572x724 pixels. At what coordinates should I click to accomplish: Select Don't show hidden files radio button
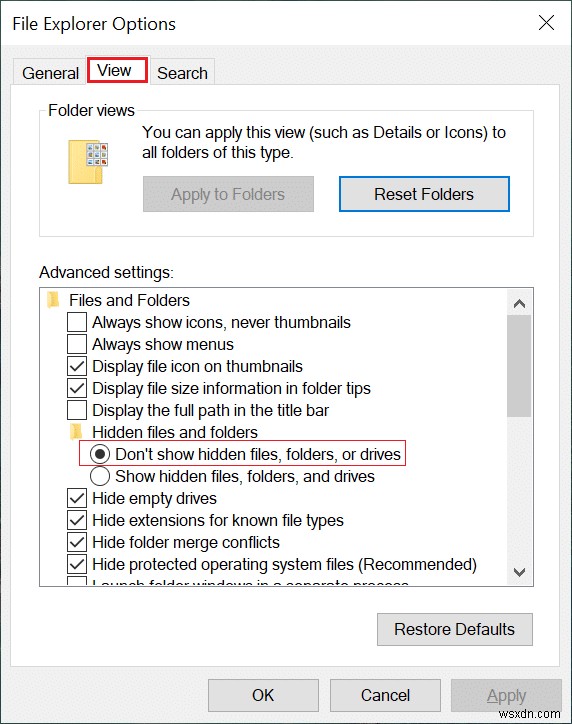tap(100, 454)
